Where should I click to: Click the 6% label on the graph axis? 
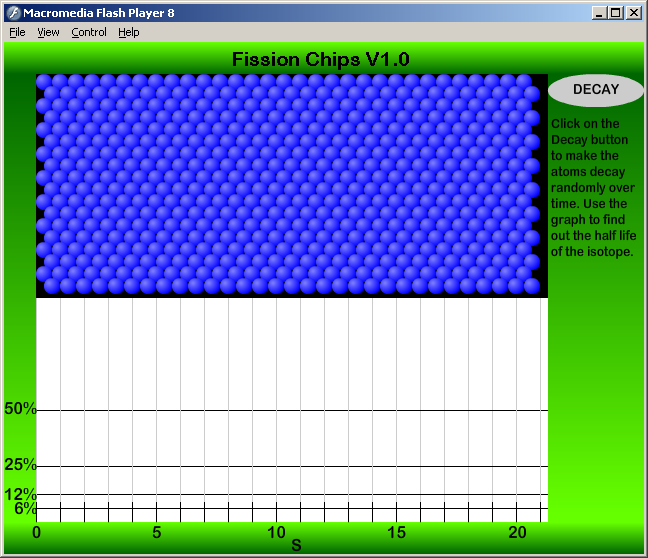[25, 508]
